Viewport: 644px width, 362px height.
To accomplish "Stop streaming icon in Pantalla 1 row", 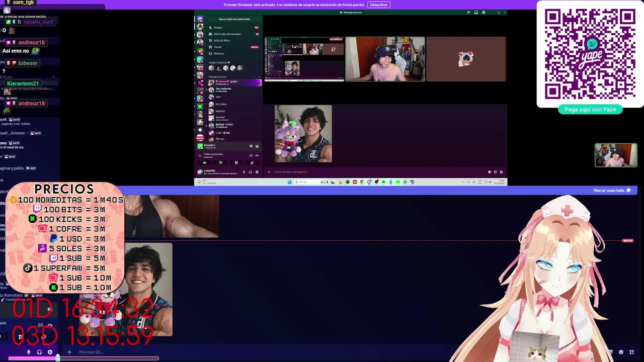I will coord(251,146).
